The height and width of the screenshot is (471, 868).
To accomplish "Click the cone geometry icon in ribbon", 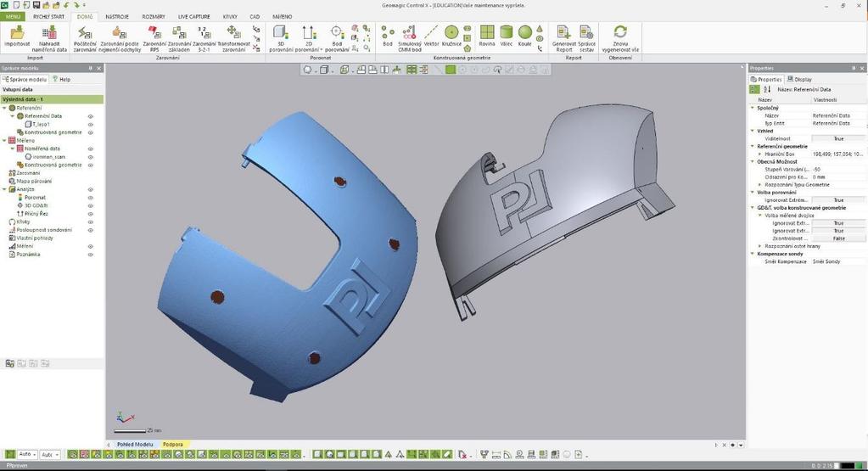I will coord(540,29).
